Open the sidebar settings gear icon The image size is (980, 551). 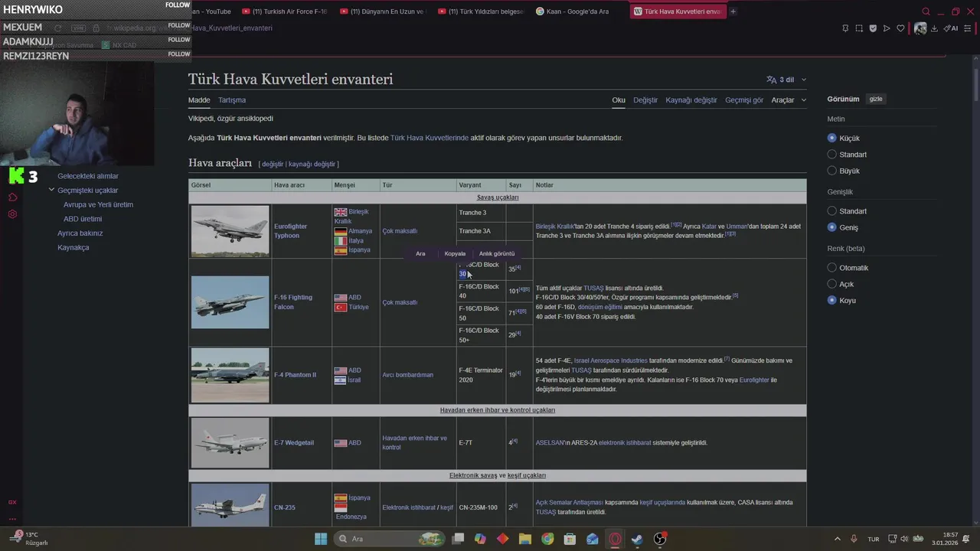(x=12, y=214)
